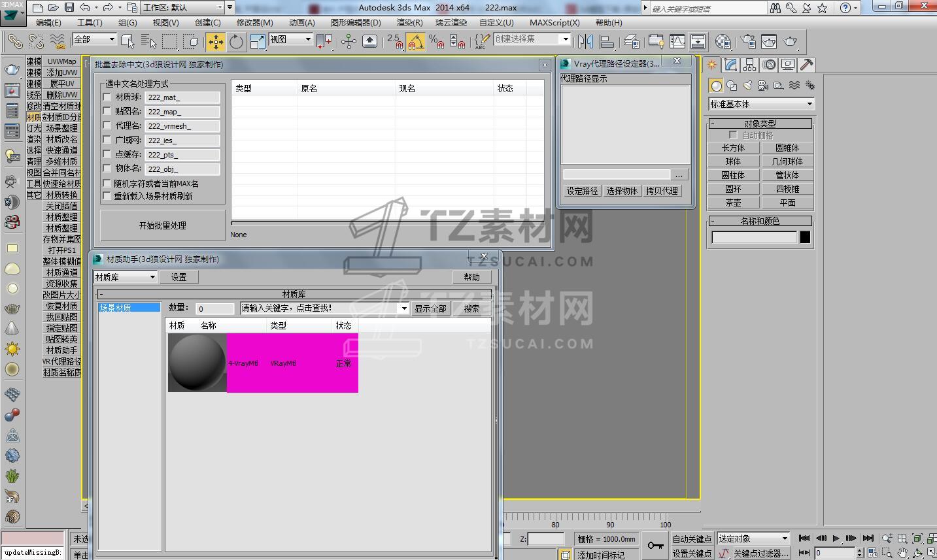937x560 pixels.
Task: Open the MAXScript(X) menu
Action: (x=554, y=22)
